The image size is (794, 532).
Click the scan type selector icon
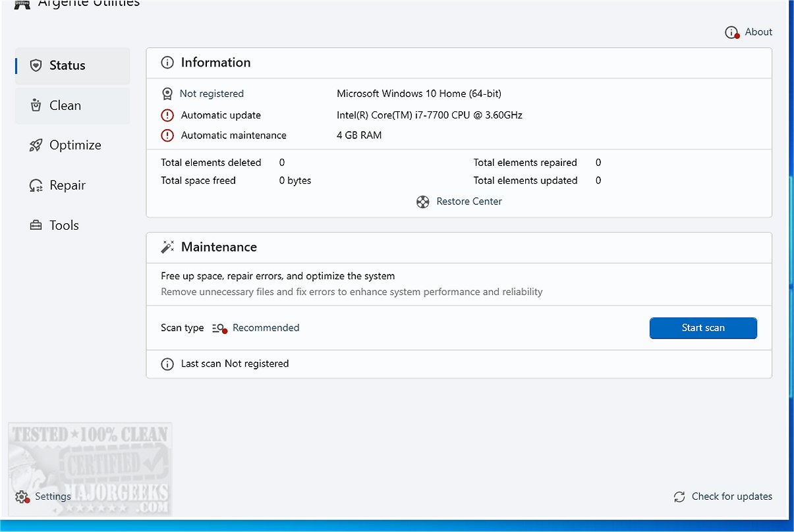point(219,328)
